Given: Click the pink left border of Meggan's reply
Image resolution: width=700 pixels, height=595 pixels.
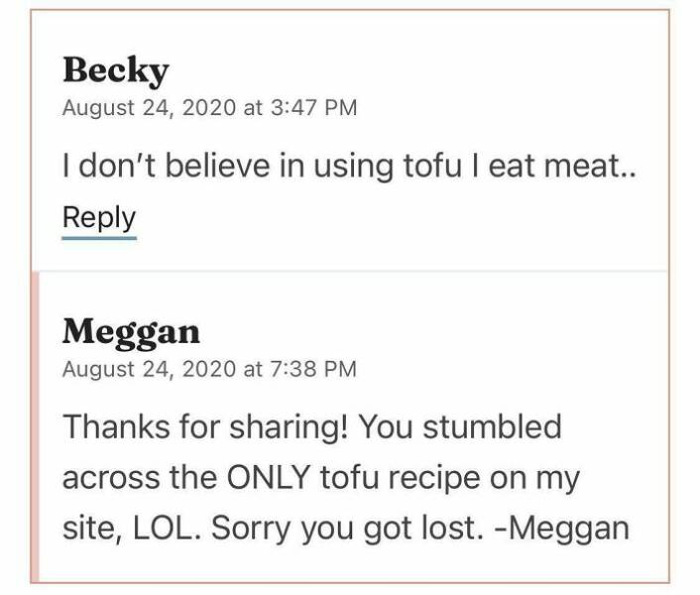Looking at the screenshot, I should [x=36, y=426].
